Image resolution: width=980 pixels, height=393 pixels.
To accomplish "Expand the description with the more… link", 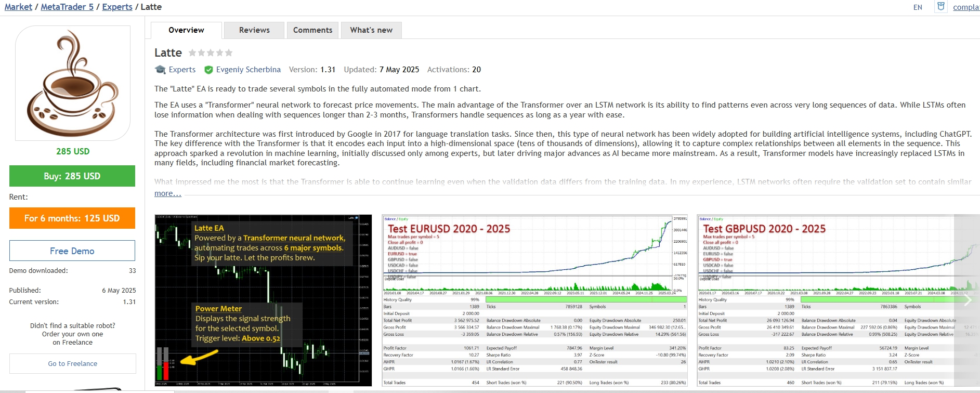I will tap(168, 193).
